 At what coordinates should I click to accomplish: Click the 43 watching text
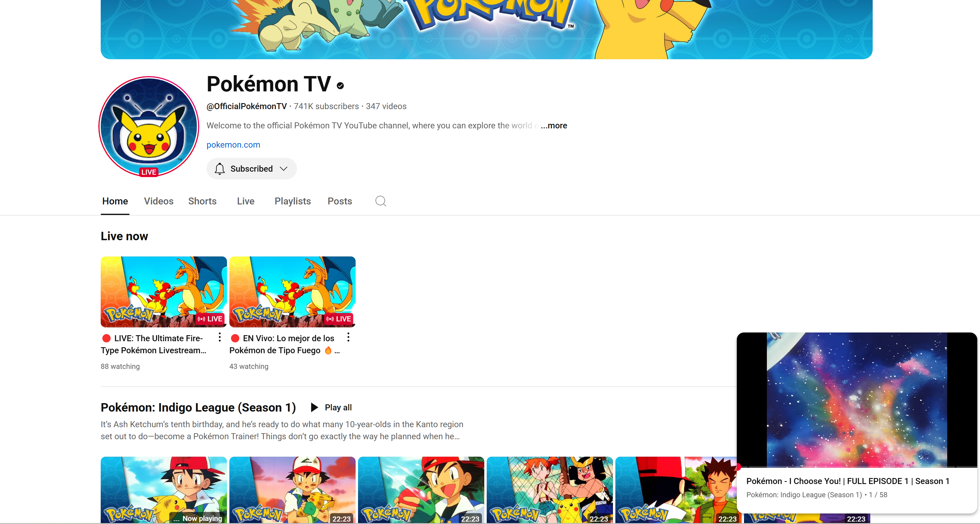(249, 366)
